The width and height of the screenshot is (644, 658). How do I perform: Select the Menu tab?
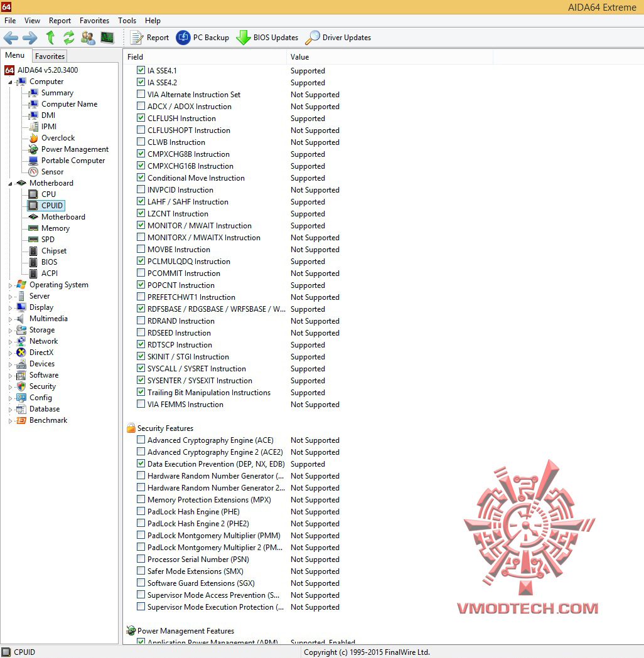[15, 55]
